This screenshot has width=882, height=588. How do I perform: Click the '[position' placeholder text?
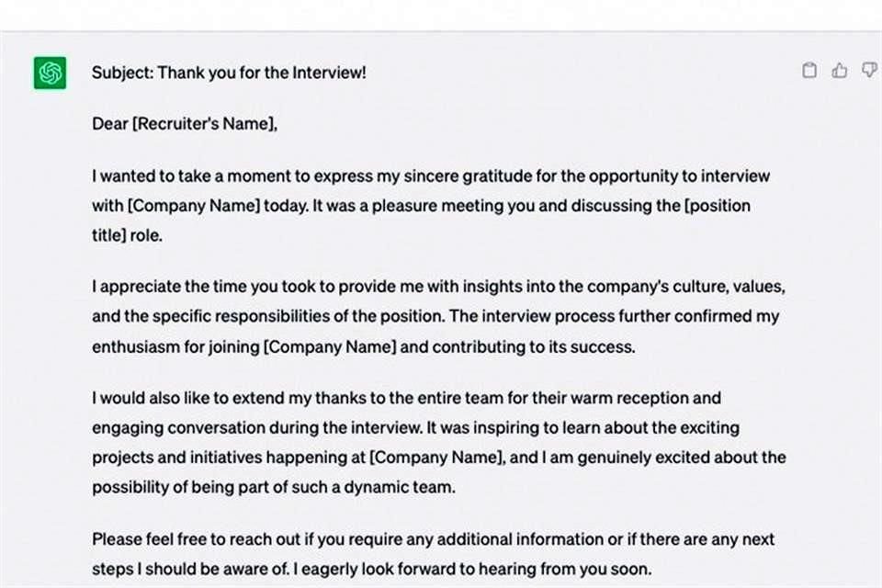718,206
